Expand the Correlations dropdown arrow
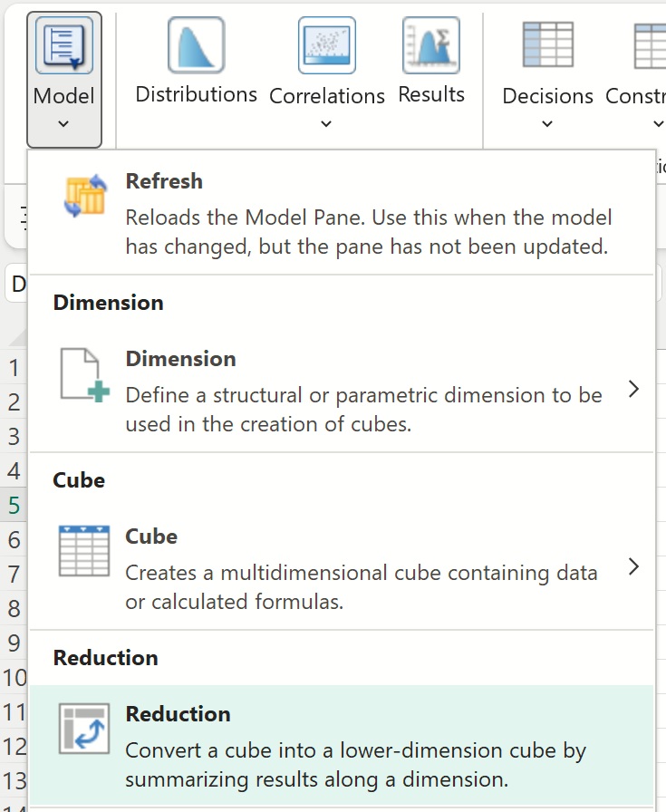Image resolution: width=666 pixels, height=812 pixels. tap(326, 124)
